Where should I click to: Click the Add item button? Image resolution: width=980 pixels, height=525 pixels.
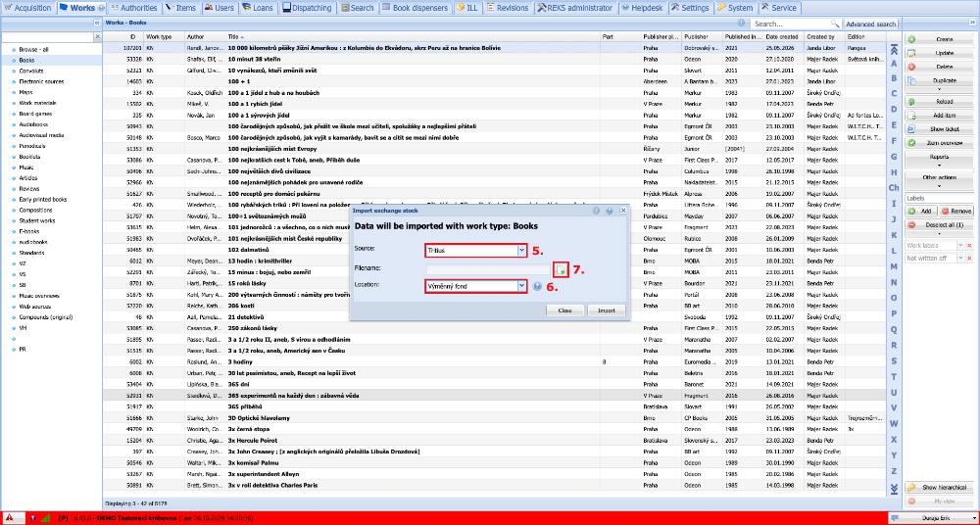[940, 115]
